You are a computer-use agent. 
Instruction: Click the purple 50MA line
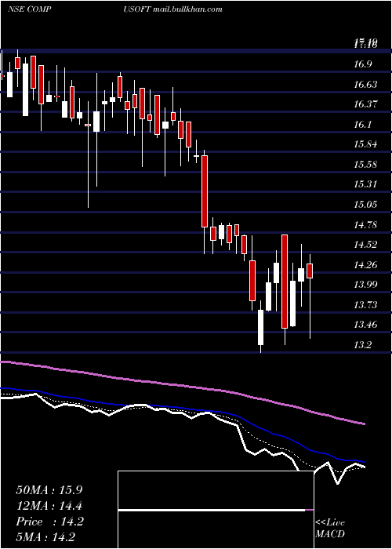click(182, 385)
